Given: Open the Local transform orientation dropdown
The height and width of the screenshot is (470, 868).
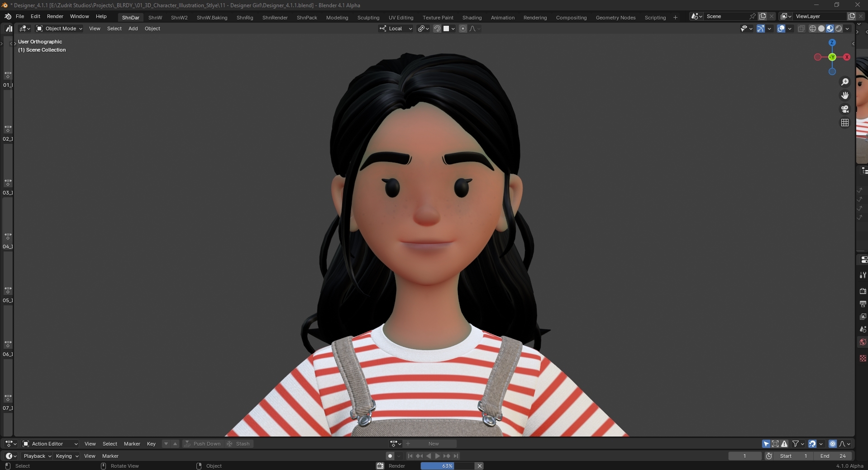Looking at the screenshot, I should coord(396,28).
